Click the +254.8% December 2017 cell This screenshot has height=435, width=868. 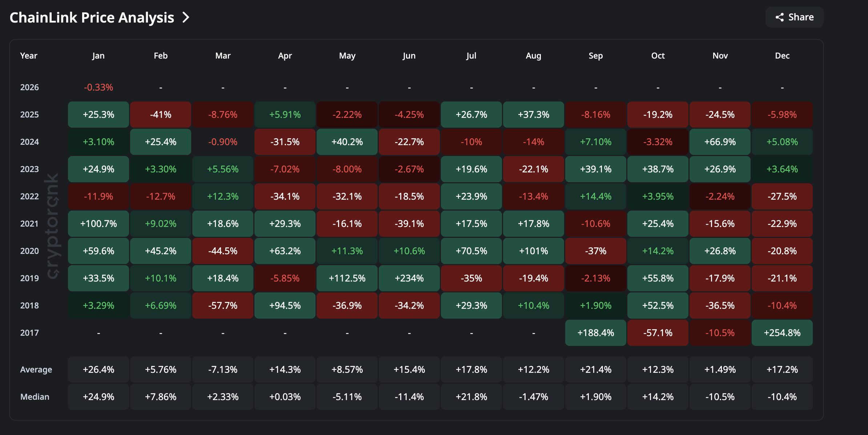click(x=782, y=332)
